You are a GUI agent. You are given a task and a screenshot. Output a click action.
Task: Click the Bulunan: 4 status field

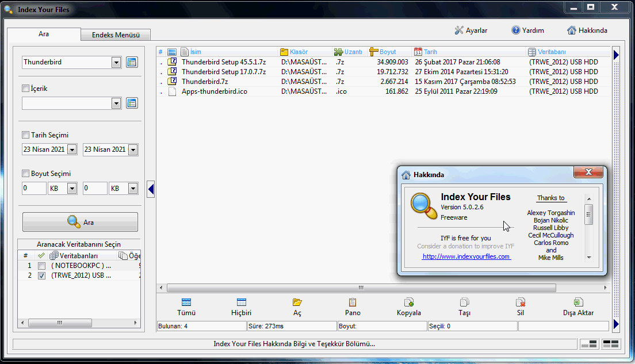coord(202,327)
